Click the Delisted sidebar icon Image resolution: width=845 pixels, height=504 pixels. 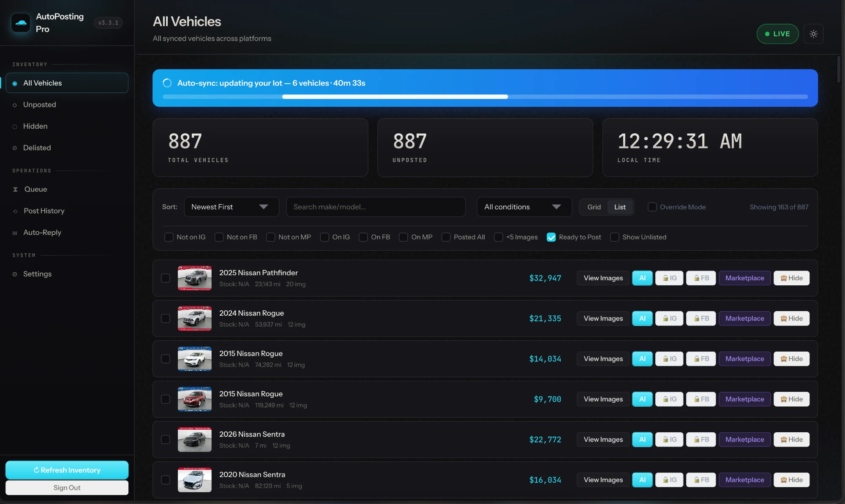click(15, 148)
